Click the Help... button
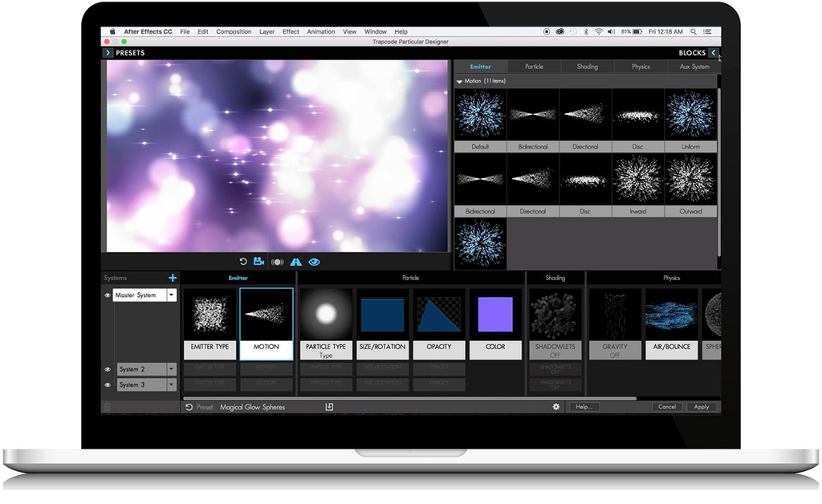The image size is (822, 504). pyautogui.click(x=584, y=407)
